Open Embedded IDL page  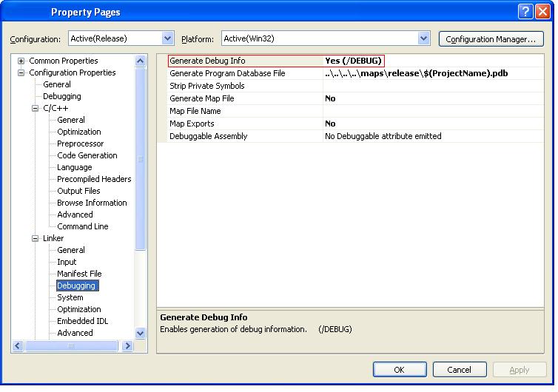83,321
